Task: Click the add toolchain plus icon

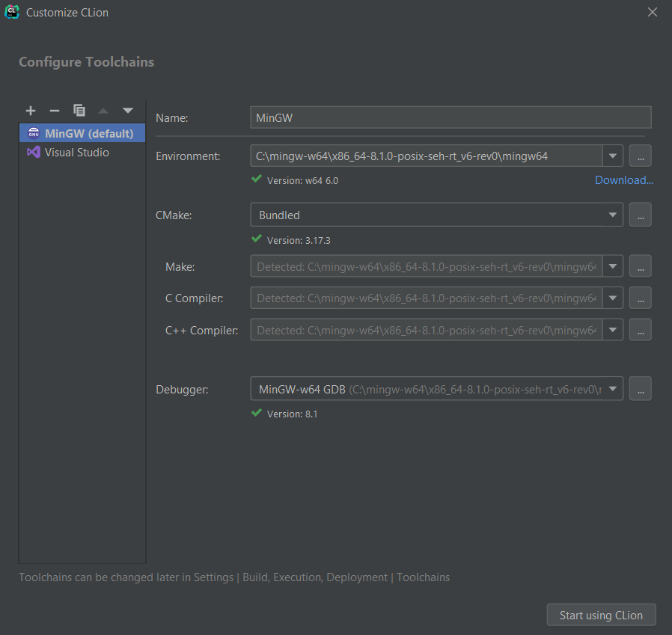Action: tap(31, 111)
